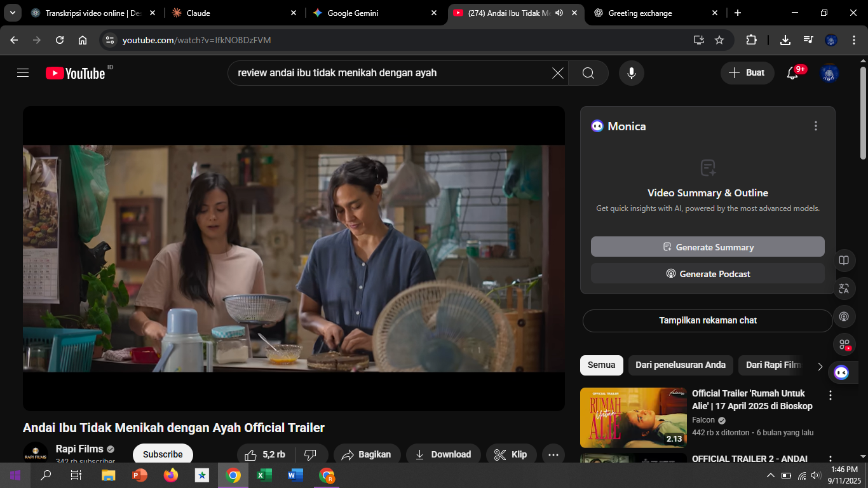Open the Monica reading mode book icon
The height and width of the screenshot is (488, 868).
(x=844, y=261)
